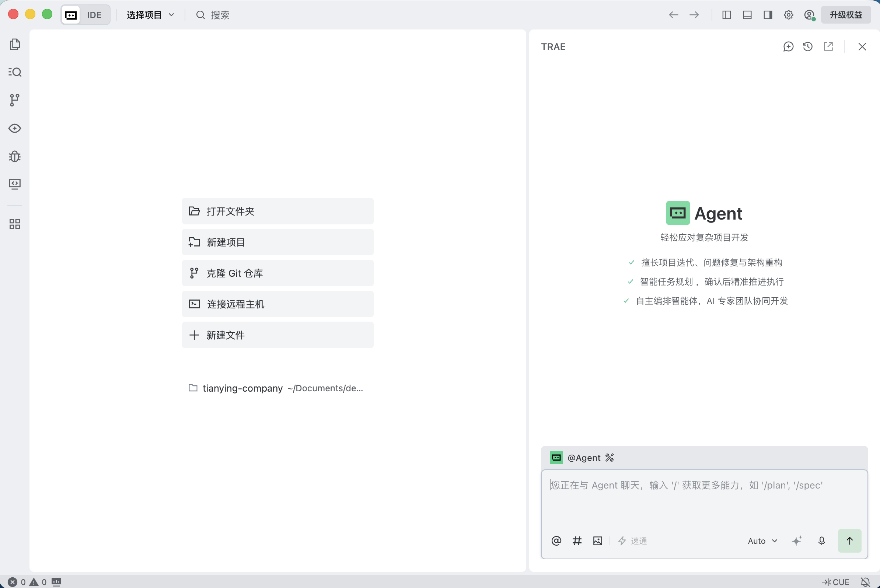Open recent project tianying-company
The width and height of the screenshot is (880, 588).
(x=276, y=388)
